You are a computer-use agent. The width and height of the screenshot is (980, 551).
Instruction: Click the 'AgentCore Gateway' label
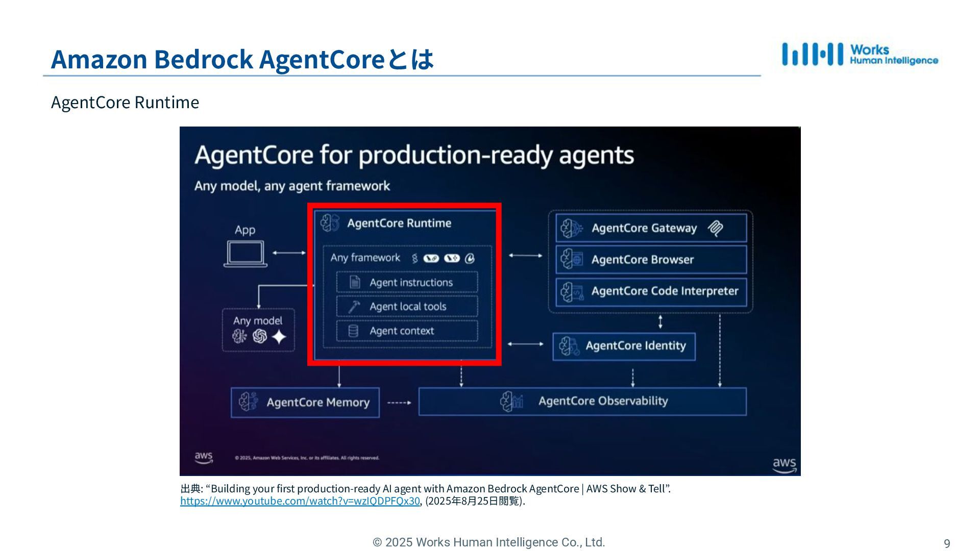pos(644,228)
